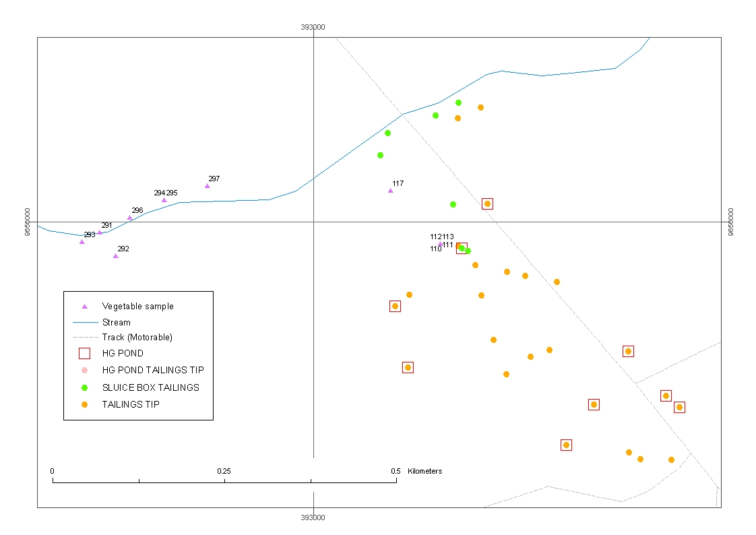This screenshot has height=535, width=756.
Task: Click the sample triangle labeled 117
Action: 390,191
